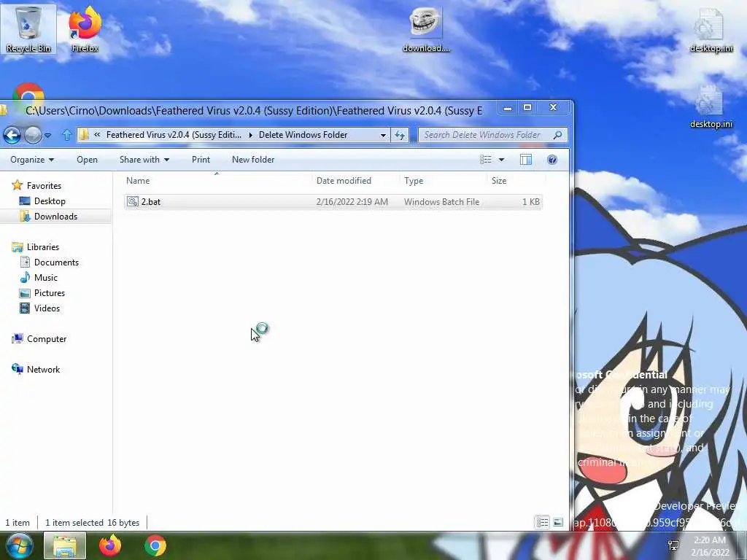Open the Pictures library

50,293
